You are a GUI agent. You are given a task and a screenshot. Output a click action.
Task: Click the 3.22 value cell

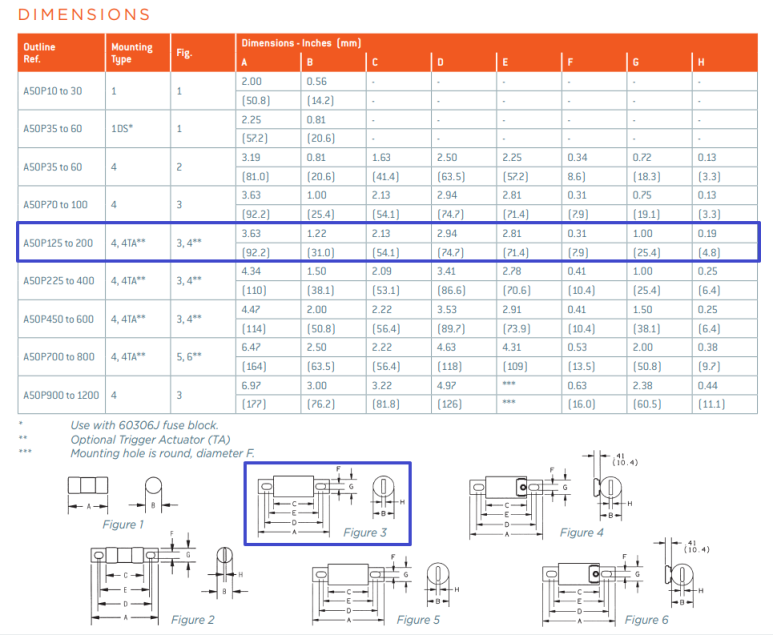399,386
